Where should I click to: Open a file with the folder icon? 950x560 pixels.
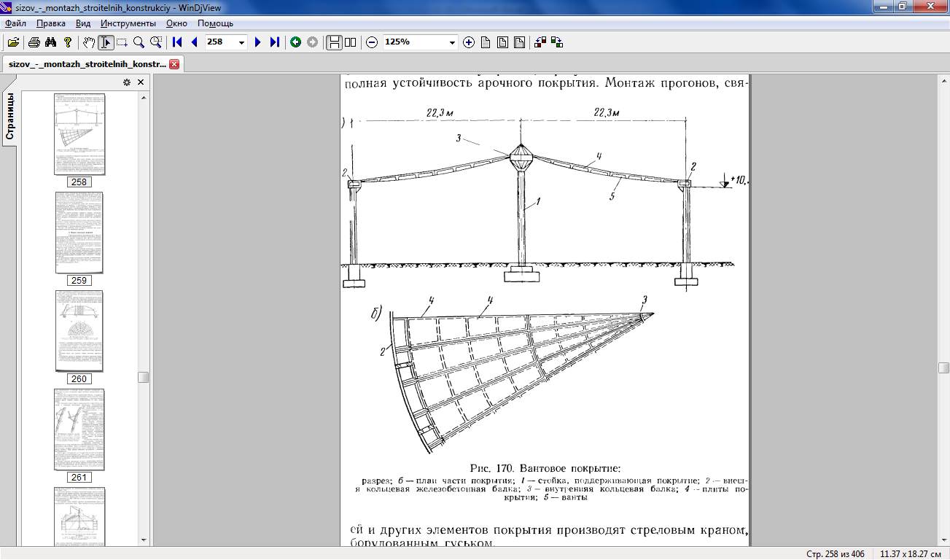click(x=13, y=42)
